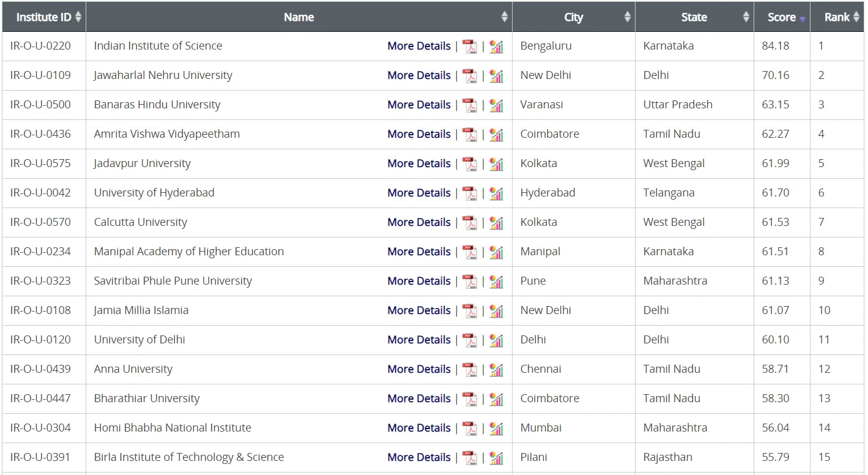Open PDF icon for Anna University
Screen dimensions: 868x475
[x=470, y=370]
